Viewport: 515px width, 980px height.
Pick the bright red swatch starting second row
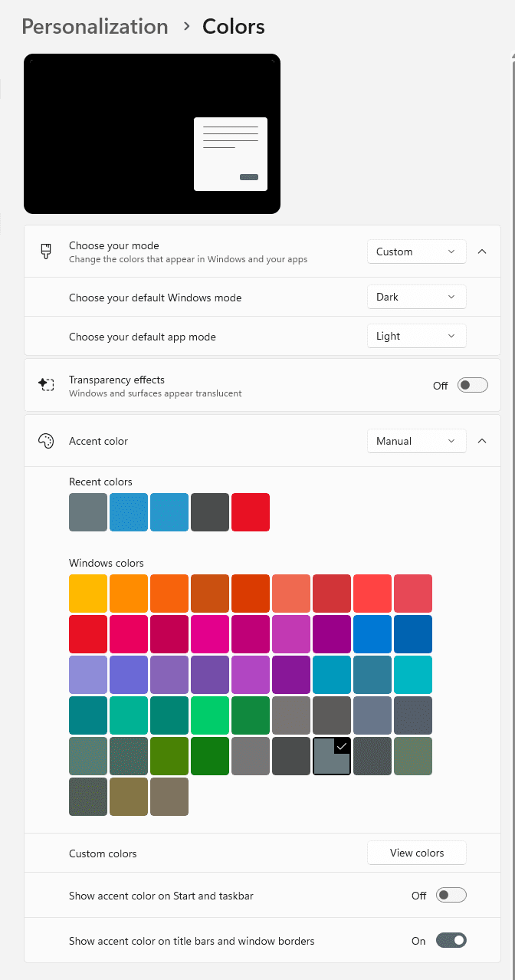pos(88,634)
